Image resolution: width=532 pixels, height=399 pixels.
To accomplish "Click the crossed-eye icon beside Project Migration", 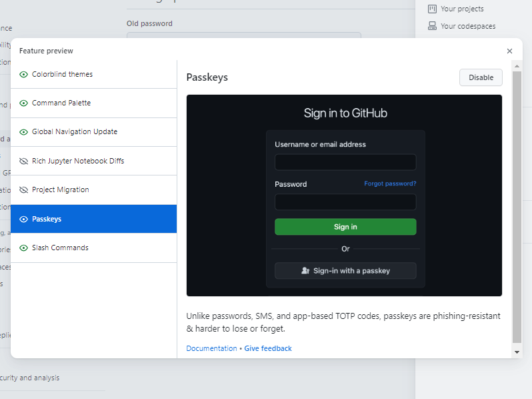I will tap(24, 189).
